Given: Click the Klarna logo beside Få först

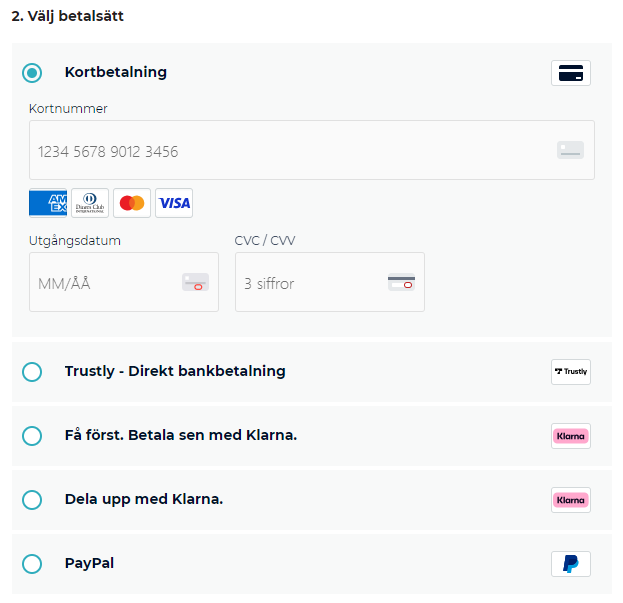Looking at the screenshot, I should (x=571, y=436).
